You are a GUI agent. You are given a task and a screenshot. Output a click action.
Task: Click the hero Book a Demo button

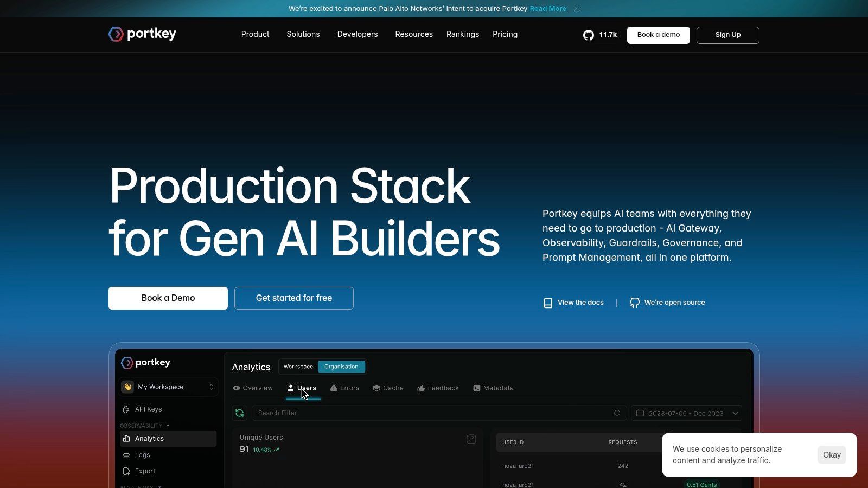pyautogui.click(x=168, y=298)
